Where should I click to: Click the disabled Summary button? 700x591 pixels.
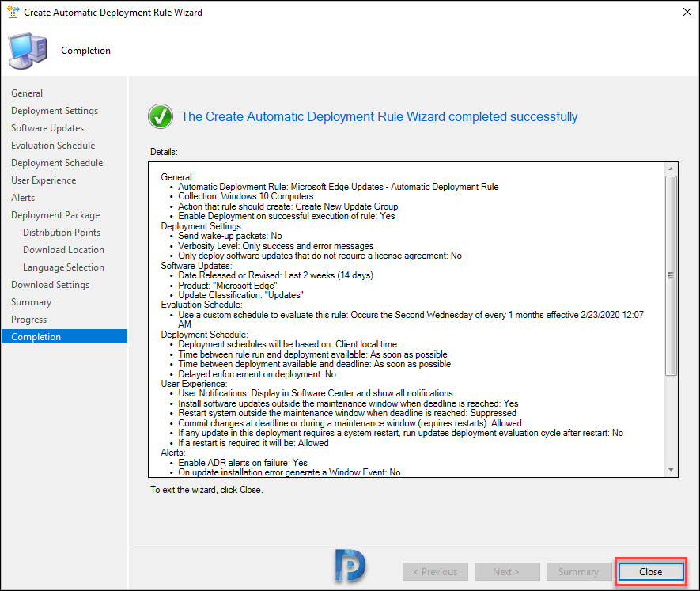pos(578,572)
